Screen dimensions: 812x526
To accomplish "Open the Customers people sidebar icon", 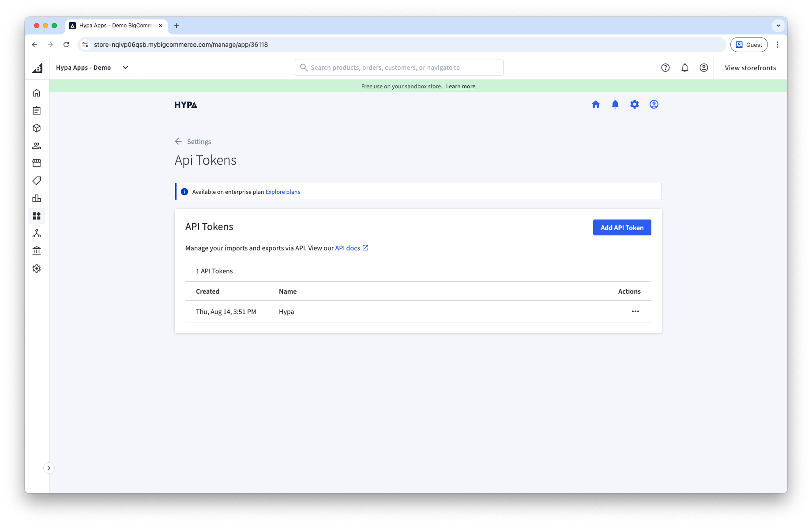I will pos(37,146).
